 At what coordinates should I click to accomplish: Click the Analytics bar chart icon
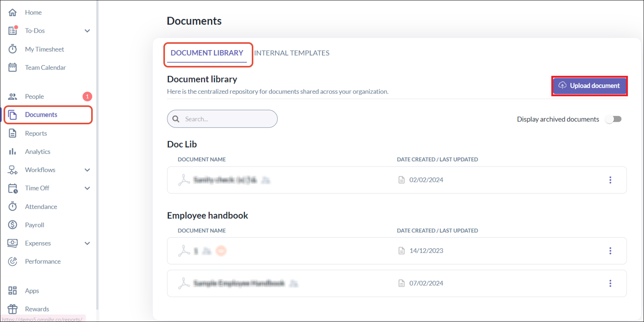point(13,152)
